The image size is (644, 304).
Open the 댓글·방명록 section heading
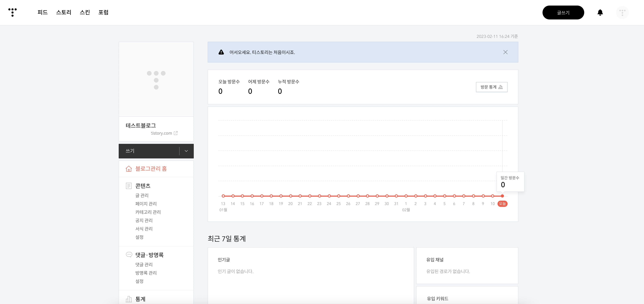coord(149,255)
